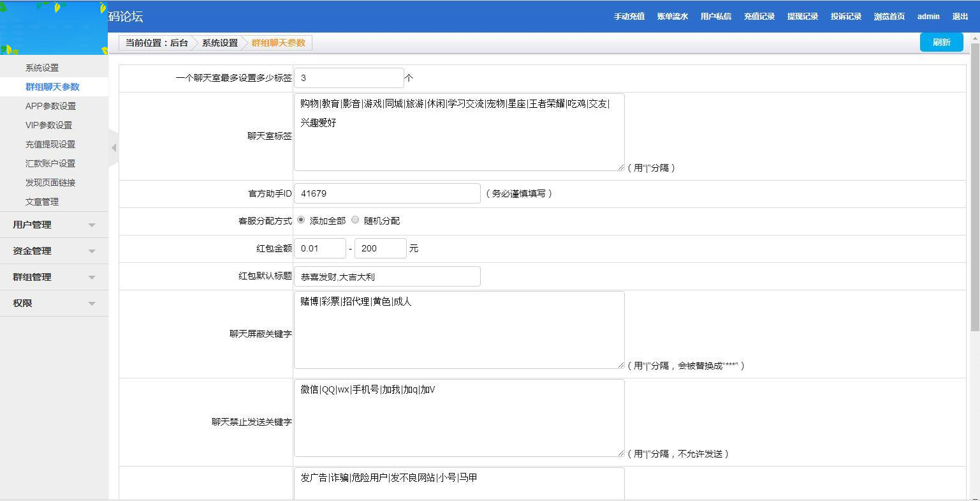Screen dimensions: 980x501
Task: Expand the 群组管理 sidebar section
Action: (x=54, y=277)
